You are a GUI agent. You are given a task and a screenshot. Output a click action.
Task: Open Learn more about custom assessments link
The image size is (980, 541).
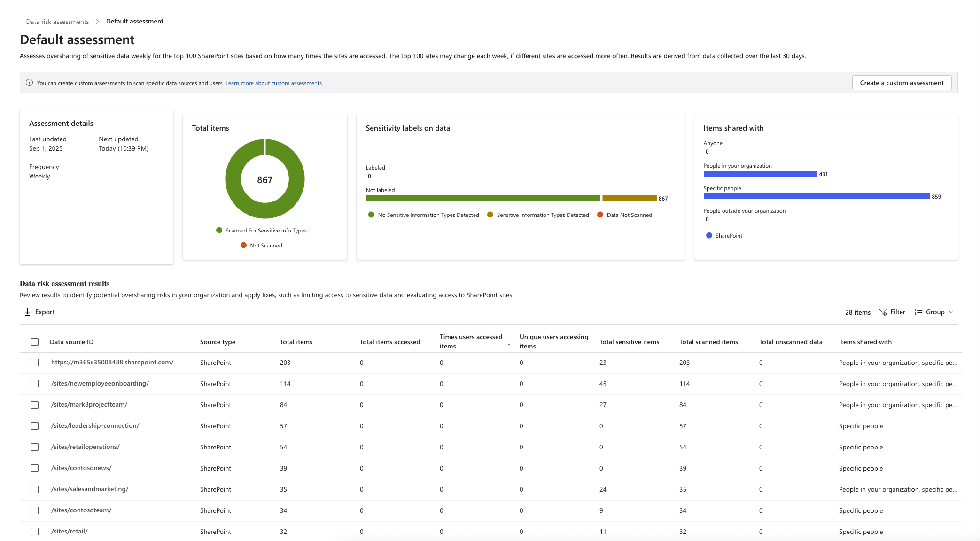[273, 83]
